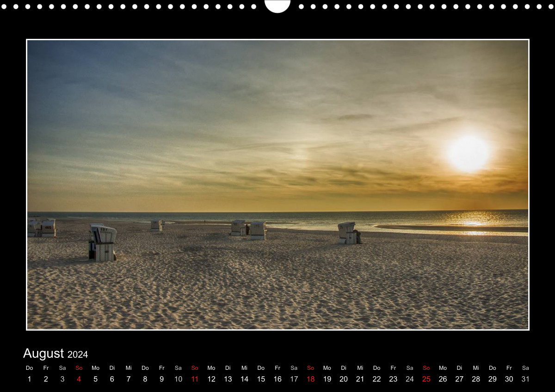Select day 6 in the calendar
The image size is (555, 392).
(112, 379)
